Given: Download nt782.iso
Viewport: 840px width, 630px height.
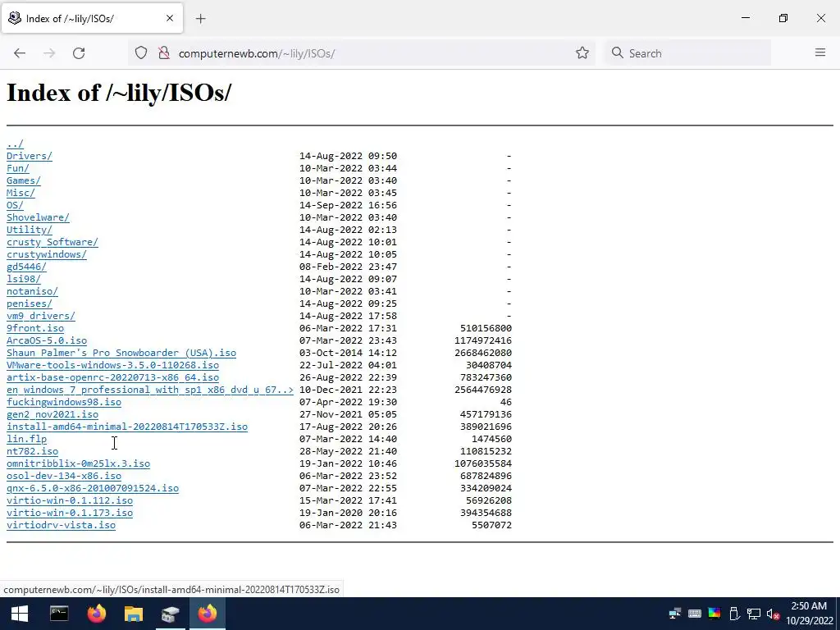Looking at the screenshot, I should point(32,452).
